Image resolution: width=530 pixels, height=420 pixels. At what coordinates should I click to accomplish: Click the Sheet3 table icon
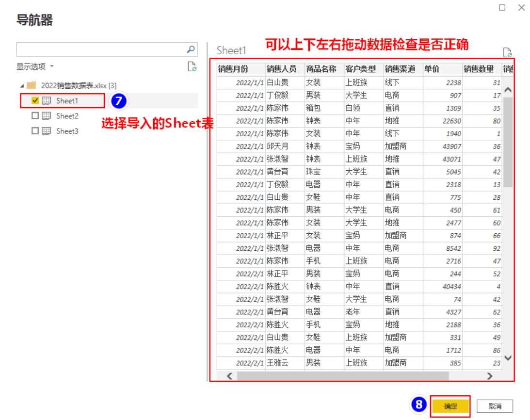(x=46, y=131)
